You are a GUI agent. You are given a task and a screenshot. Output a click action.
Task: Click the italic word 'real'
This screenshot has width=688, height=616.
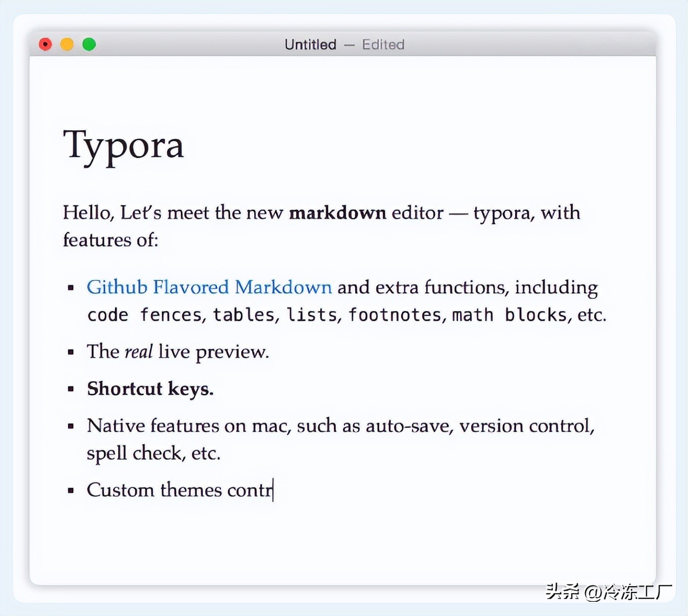(x=138, y=352)
